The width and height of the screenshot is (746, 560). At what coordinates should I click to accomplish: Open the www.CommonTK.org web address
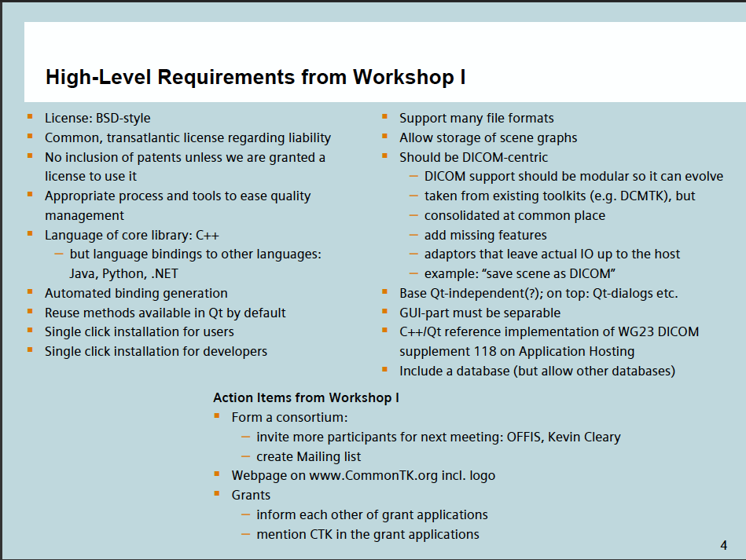tap(372, 475)
